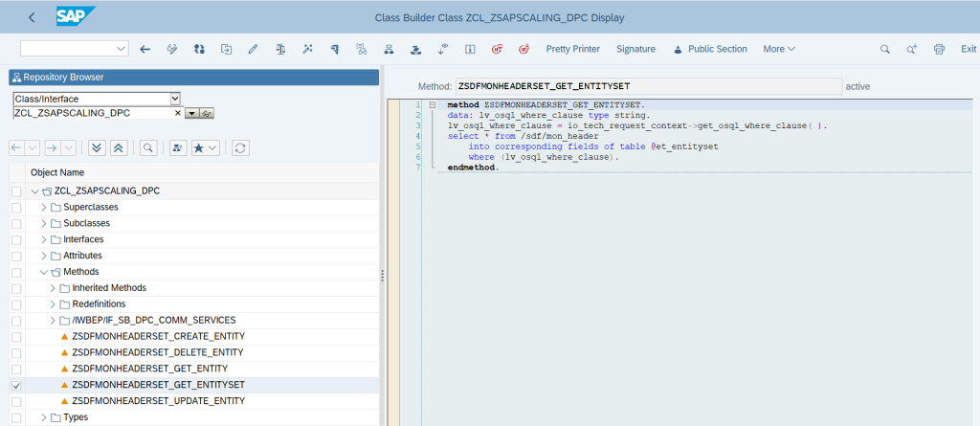Check the box beside ZSDFMONHEADERSET_UPDATE_ENTITY
980x426 pixels.
pyautogui.click(x=16, y=401)
